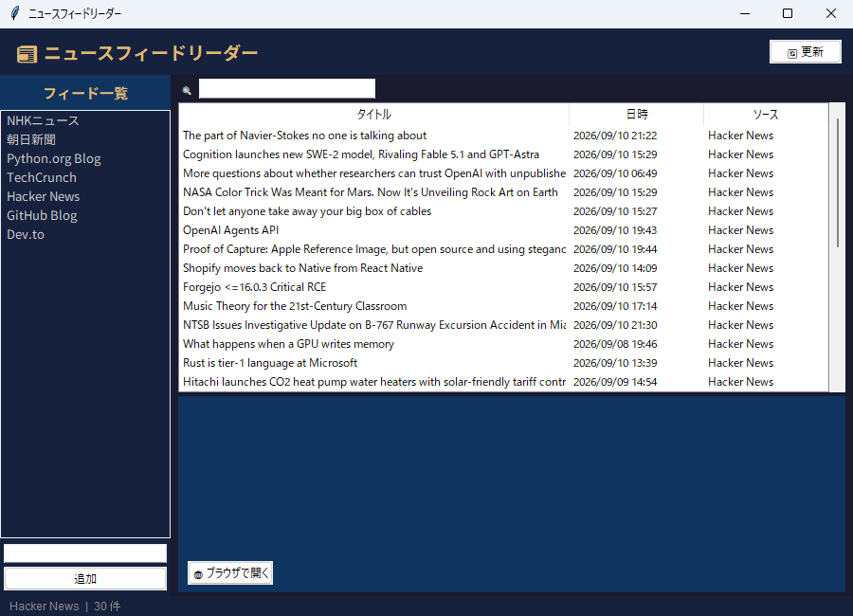This screenshot has height=616, width=853.
Task: Click date cell 2026/09/10 21:22
Action: coord(615,136)
